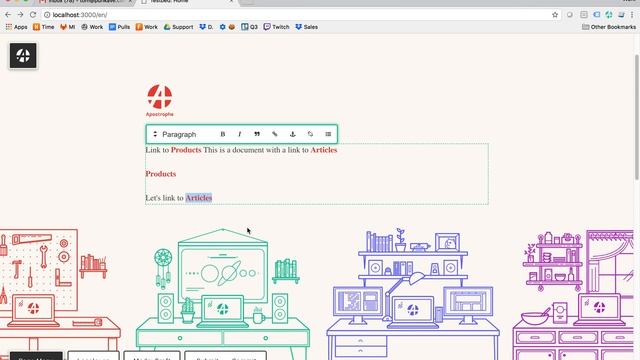This screenshot has height=360, width=640.
Task: Click the green planetarium desk illustration
Action: tap(223, 294)
